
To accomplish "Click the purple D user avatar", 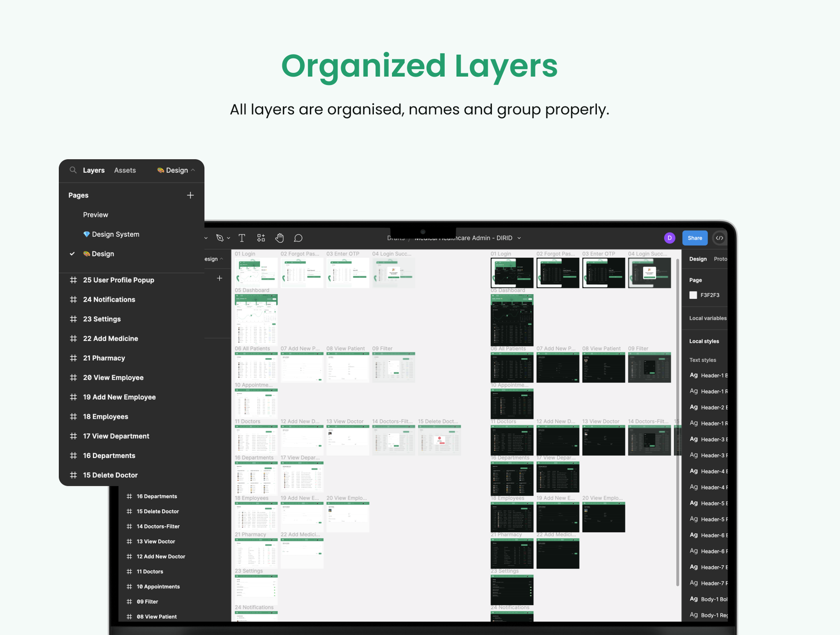I will pyautogui.click(x=669, y=238).
